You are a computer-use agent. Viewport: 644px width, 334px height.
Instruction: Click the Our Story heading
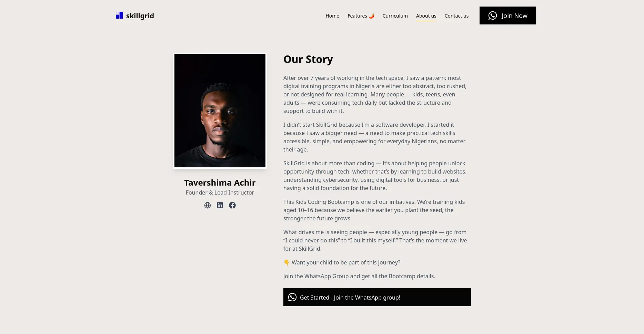tap(308, 59)
